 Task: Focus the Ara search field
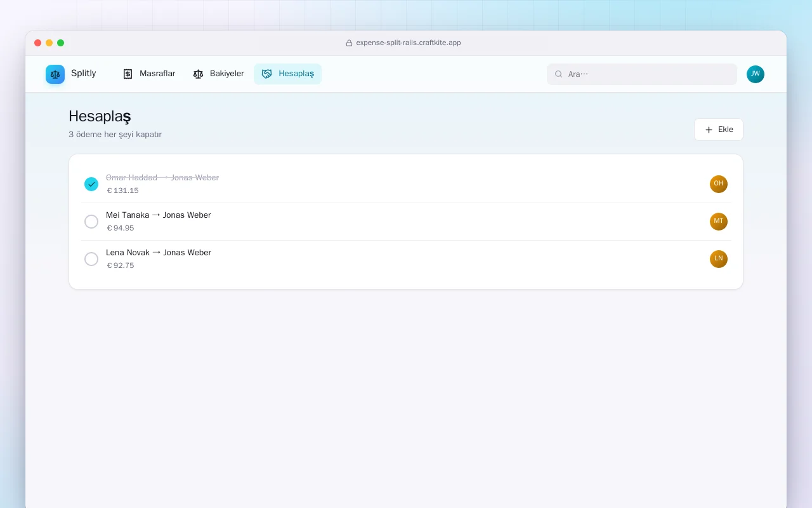point(642,74)
